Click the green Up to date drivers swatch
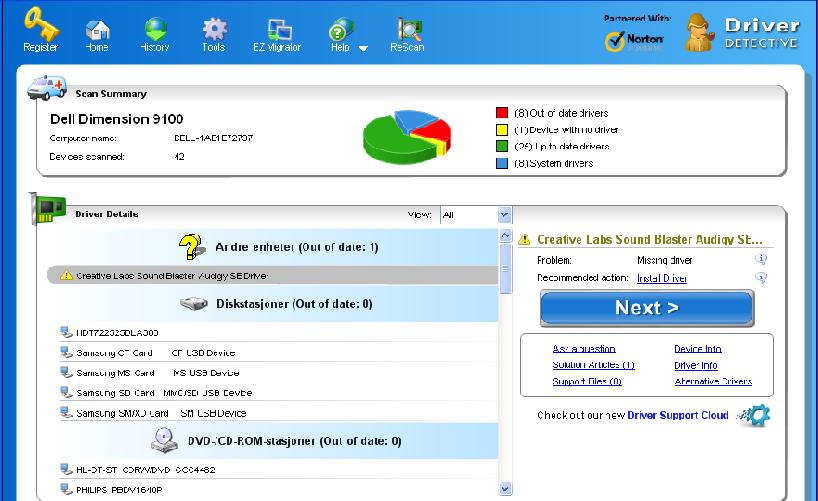818x501 pixels. [502, 146]
